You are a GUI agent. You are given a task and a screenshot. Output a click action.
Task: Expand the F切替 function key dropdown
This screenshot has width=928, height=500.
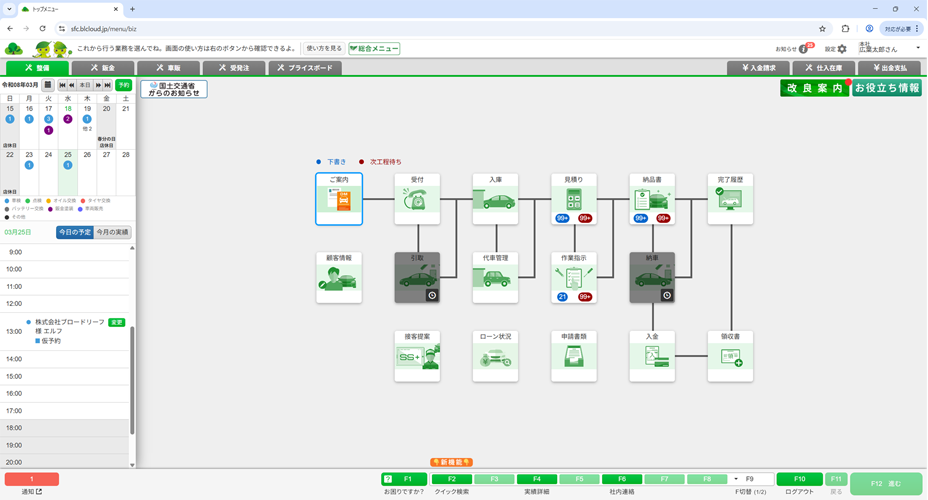point(737,480)
